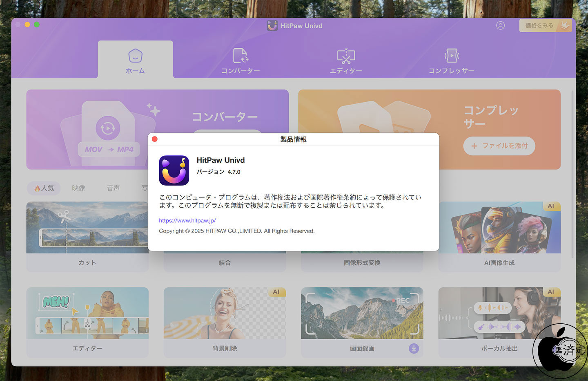Click the AI badge on 背景削除 card
This screenshot has height=381, width=588.
276,292
